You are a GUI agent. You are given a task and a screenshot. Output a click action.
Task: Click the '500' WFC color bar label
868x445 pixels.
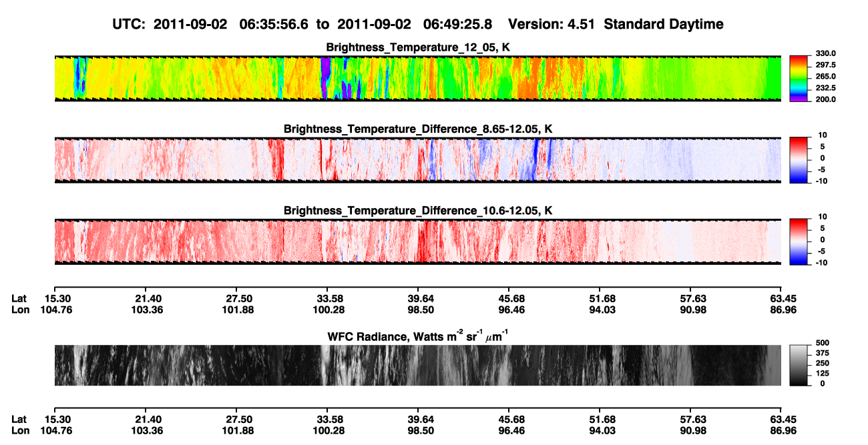[822, 344]
